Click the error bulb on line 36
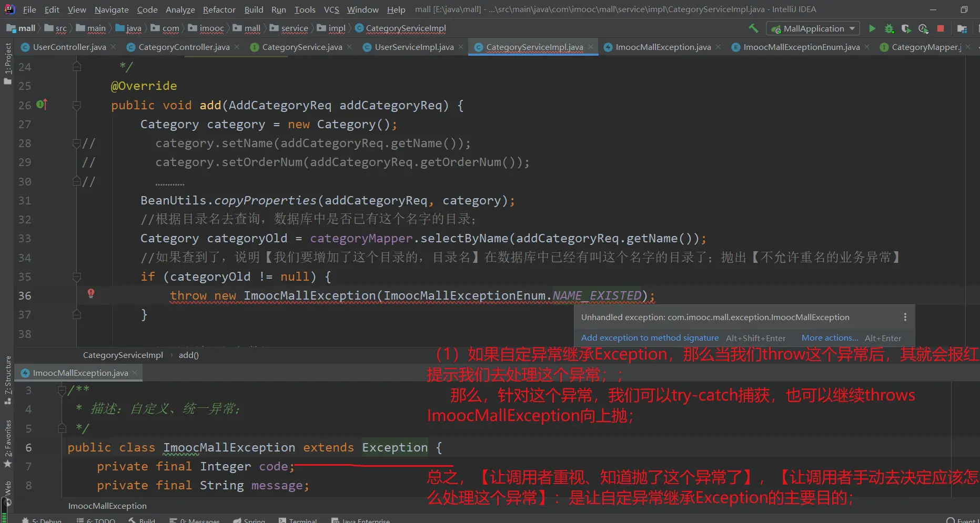Image resolution: width=980 pixels, height=523 pixels. point(91,293)
